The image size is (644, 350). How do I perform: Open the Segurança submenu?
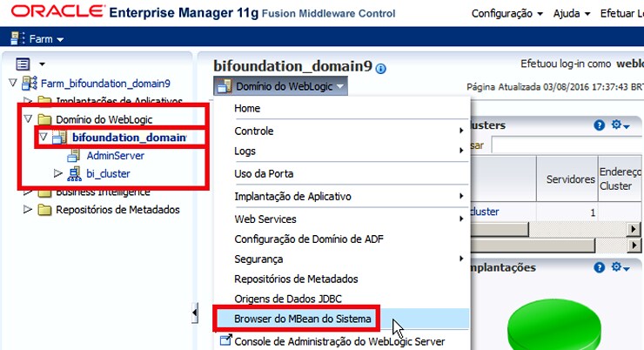(x=342, y=259)
